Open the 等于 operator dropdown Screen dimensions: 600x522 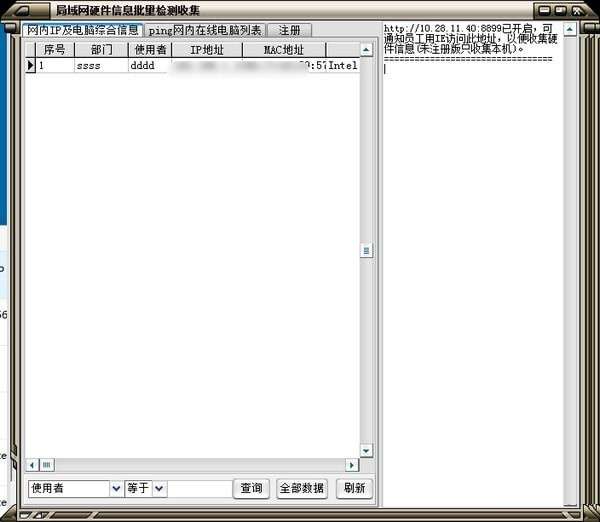tap(160, 488)
